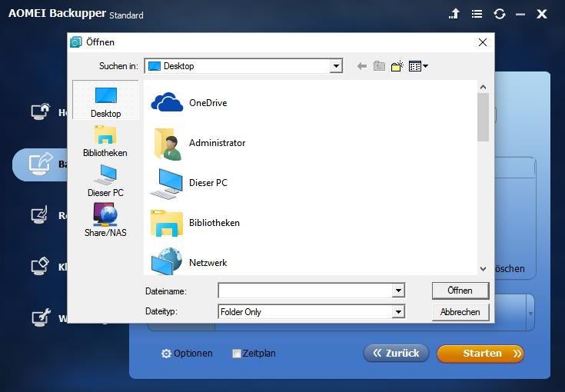Open AOMEI menu list icon

[477, 14]
